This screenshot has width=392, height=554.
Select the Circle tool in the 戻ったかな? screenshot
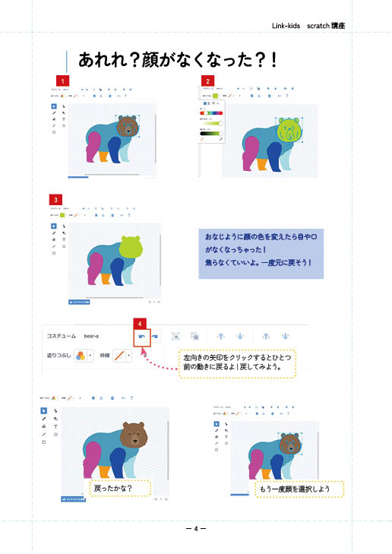(x=55, y=434)
